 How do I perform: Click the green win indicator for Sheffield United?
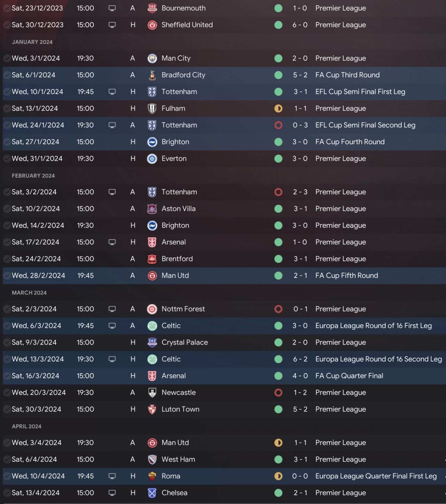pos(278,25)
